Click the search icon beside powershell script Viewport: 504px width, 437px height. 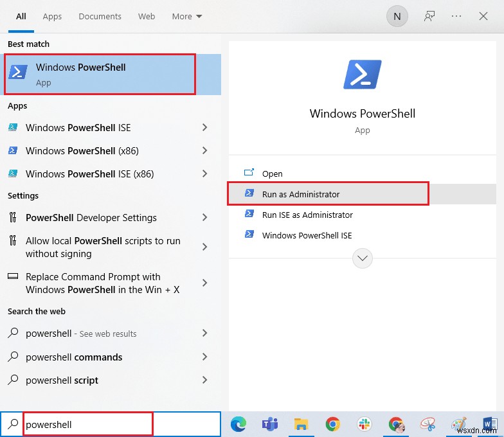click(x=13, y=379)
